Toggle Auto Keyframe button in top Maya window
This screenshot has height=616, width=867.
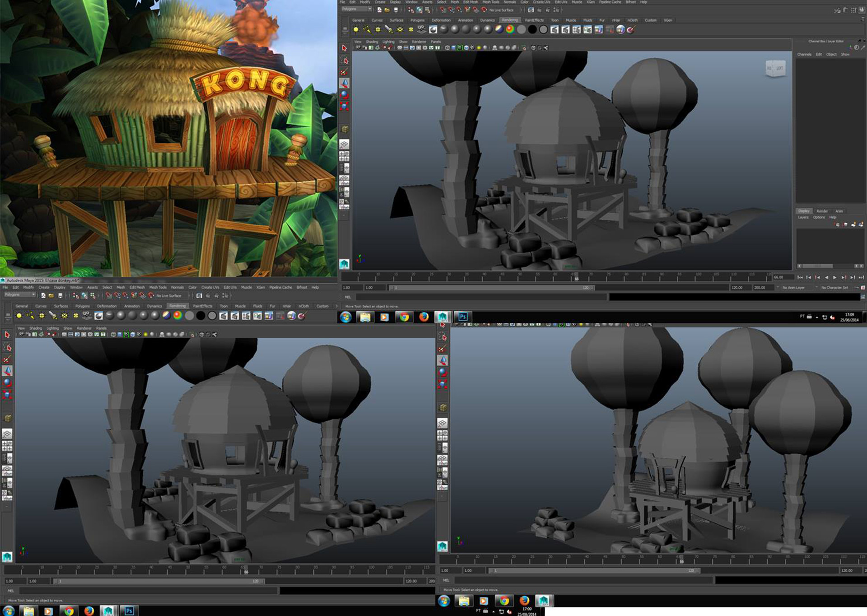[x=856, y=288]
